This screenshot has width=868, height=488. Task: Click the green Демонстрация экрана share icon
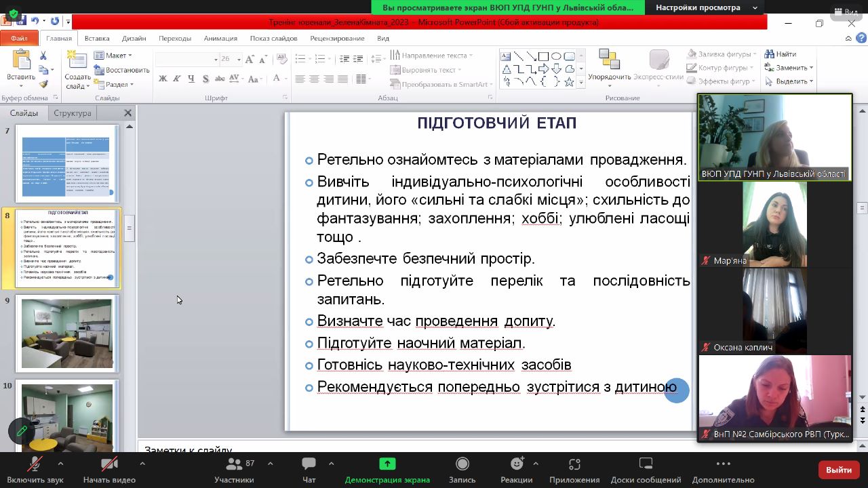pyautogui.click(x=387, y=464)
